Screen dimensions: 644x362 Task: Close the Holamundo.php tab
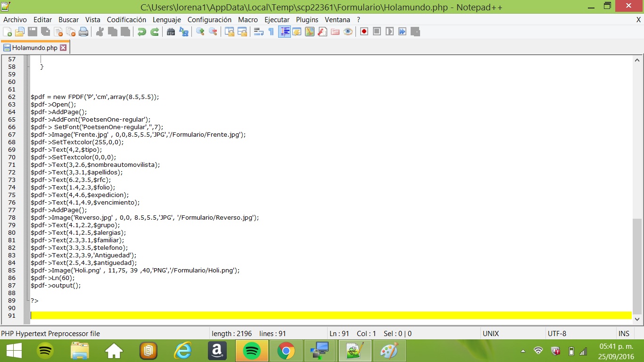pos(63,48)
